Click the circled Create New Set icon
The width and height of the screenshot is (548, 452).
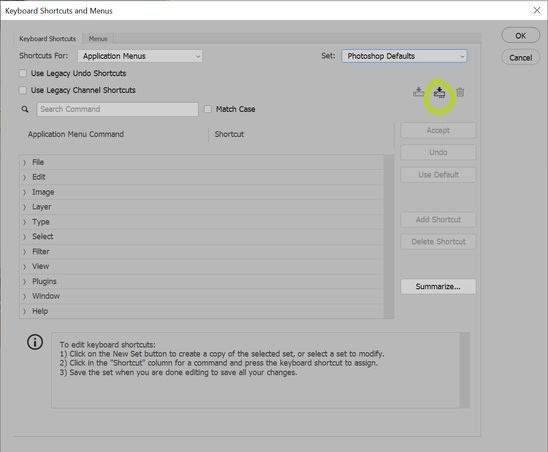439,92
